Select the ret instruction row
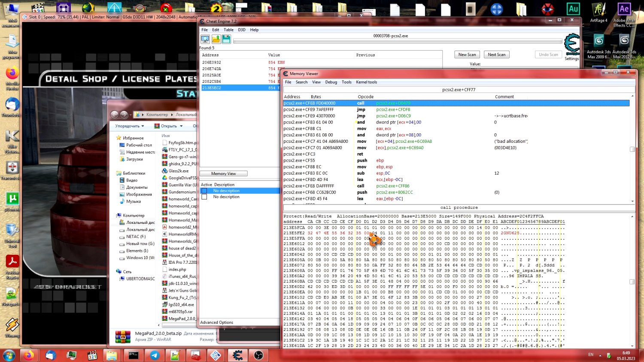 pos(456,154)
